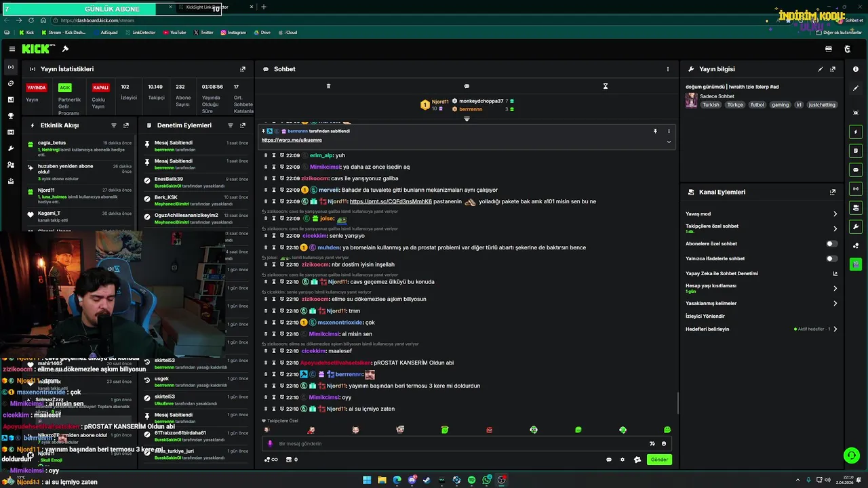The height and width of the screenshot is (488, 868).
Task: Expand the pinned message chevron
Action: (x=669, y=142)
